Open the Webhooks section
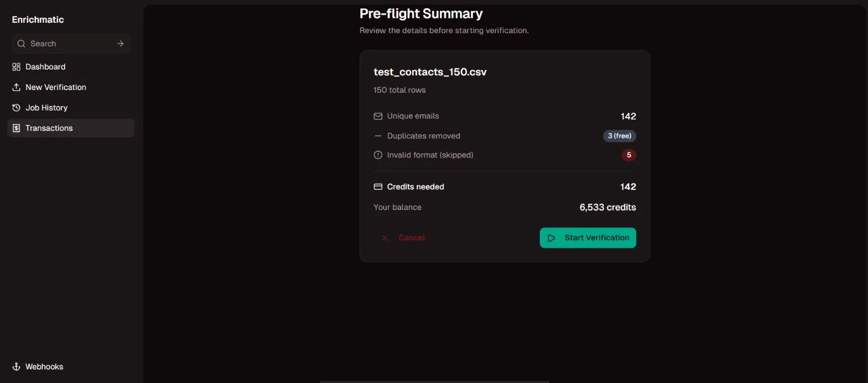The width and height of the screenshot is (868, 383). [44, 367]
